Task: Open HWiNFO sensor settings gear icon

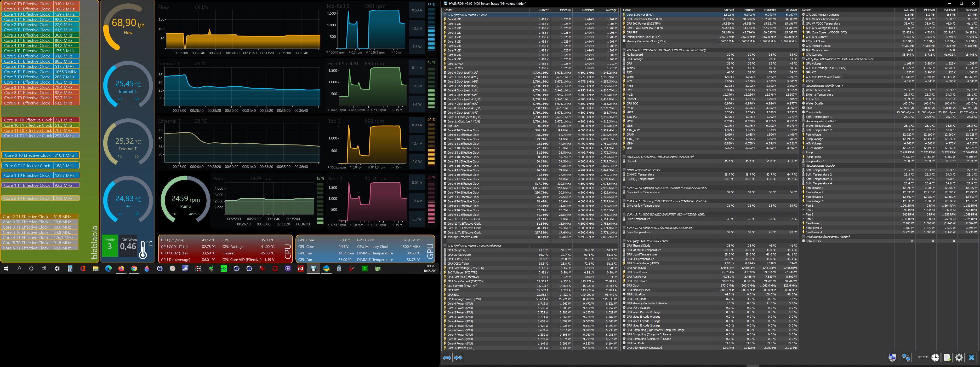Action: coord(959,358)
